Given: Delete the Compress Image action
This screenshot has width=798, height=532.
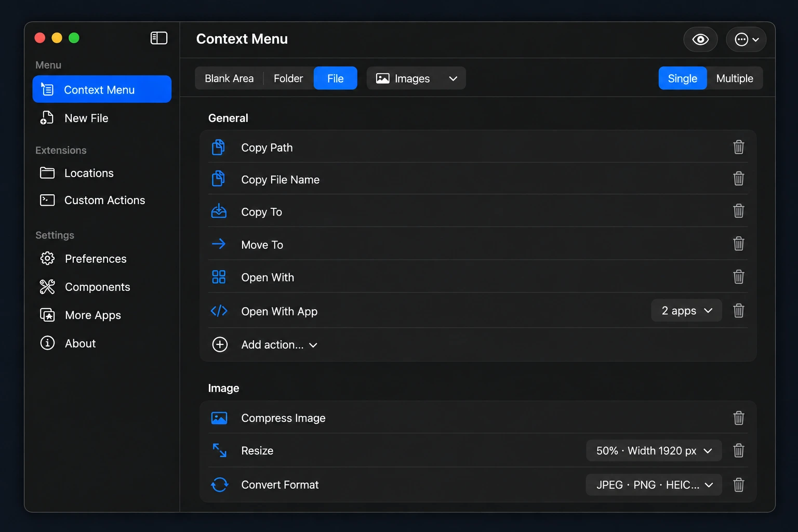Looking at the screenshot, I should (738, 418).
